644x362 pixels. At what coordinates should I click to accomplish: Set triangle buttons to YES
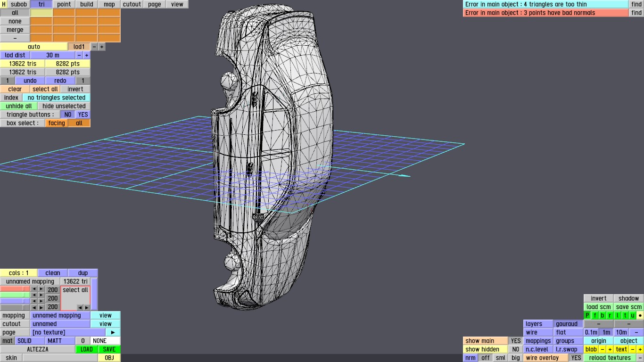click(83, 115)
